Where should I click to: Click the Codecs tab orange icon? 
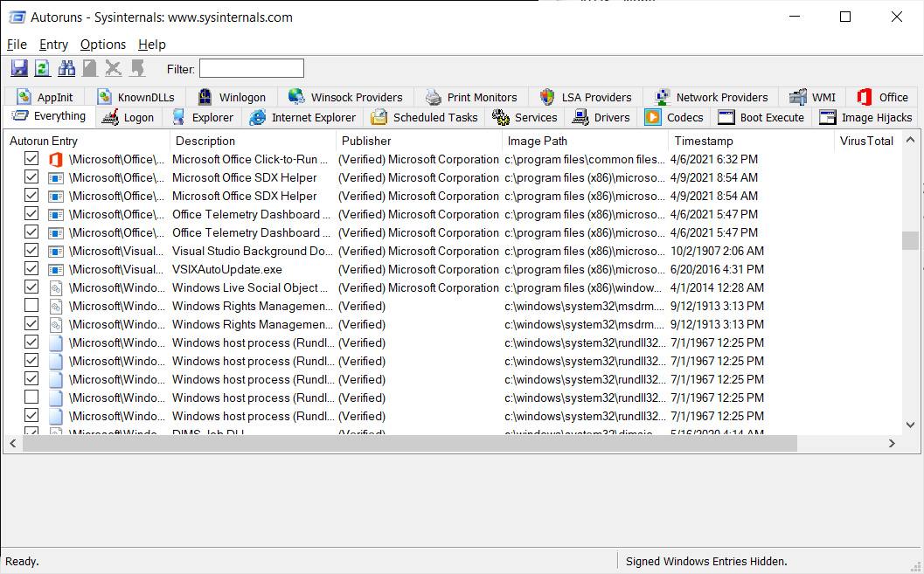[x=652, y=117]
